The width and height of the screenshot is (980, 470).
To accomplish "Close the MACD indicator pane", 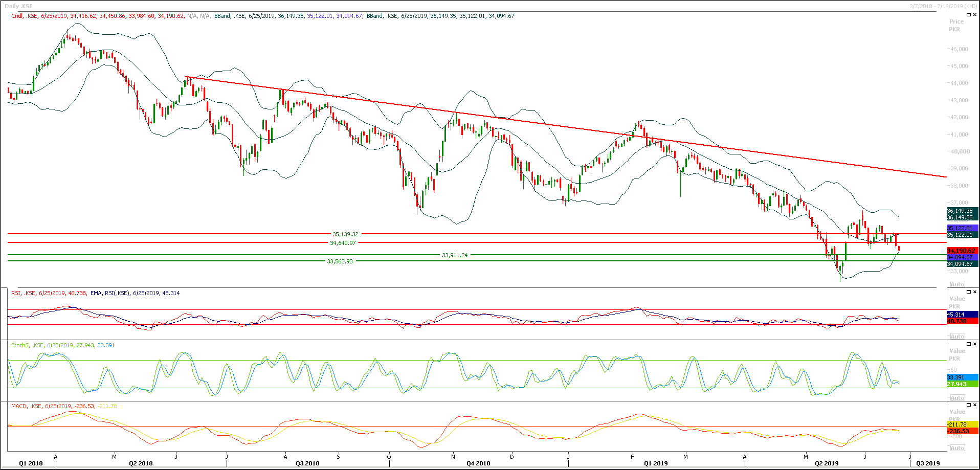I will [975, 405].
